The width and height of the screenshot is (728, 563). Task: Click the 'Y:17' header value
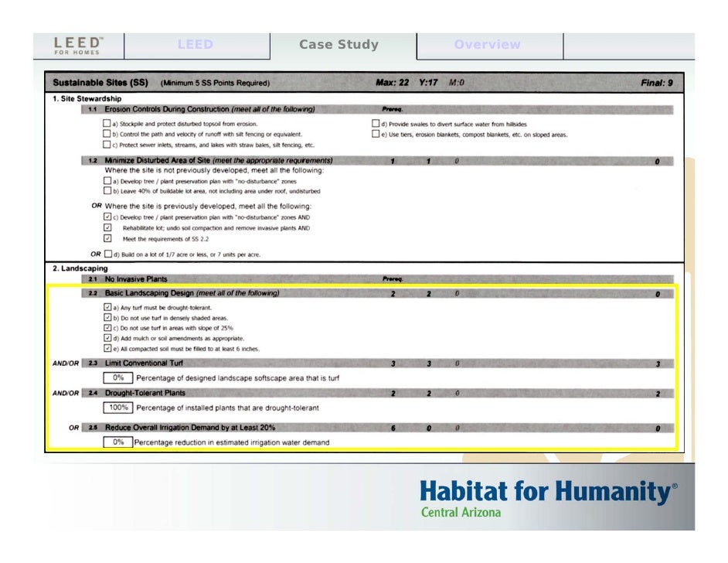point(428,83)
